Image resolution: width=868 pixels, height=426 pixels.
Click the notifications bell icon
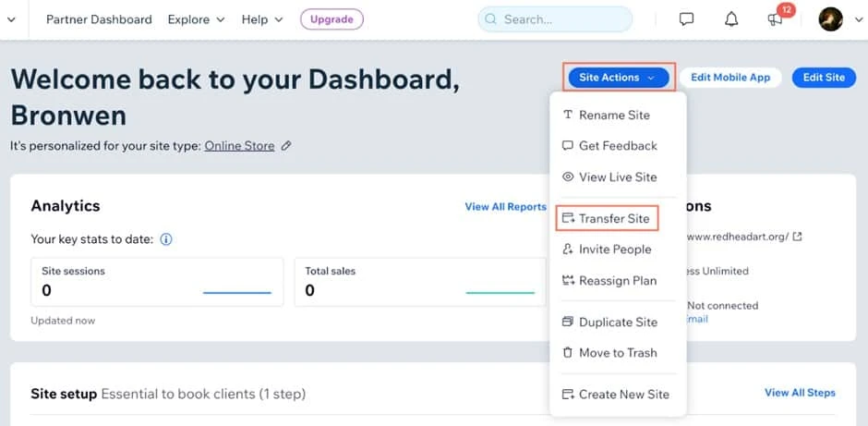click(x=729, y=19)
